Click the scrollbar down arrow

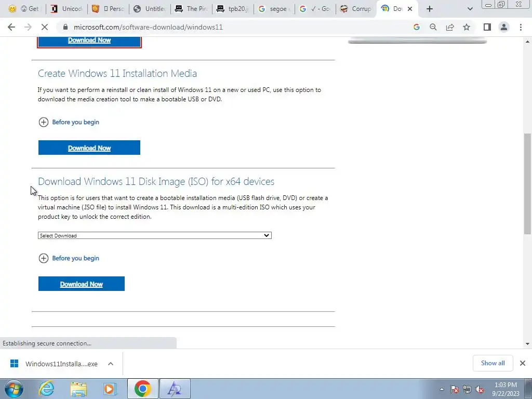click(x=527, y=344)
